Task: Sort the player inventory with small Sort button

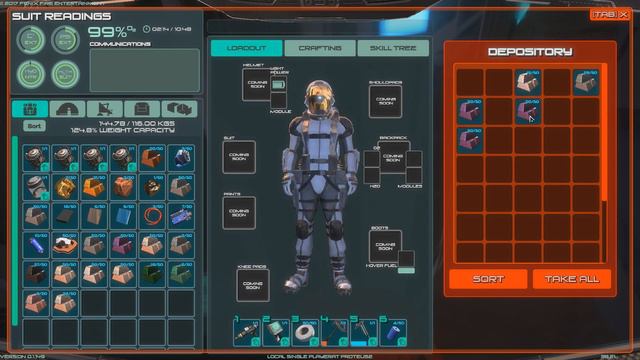Action: 34,126
